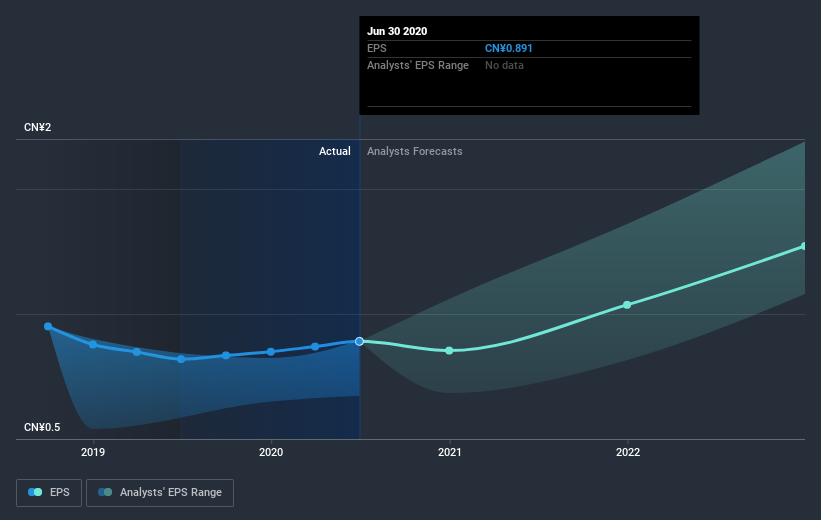Click the CN¥0.5 y-axis label

point(42,427)
